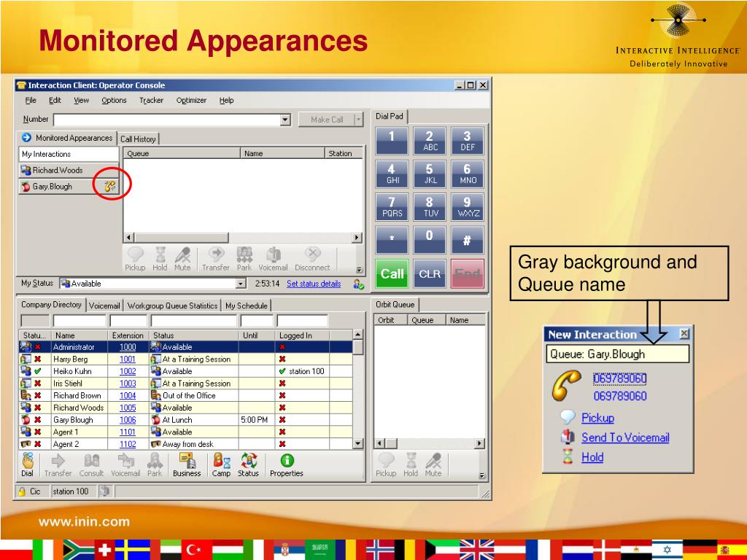747x560 pixels.
Task: Click the user status icon right of Set status details
Action: tap(359, 284)
